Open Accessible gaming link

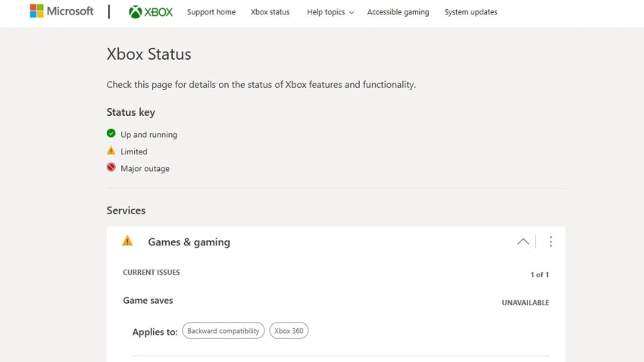pos(398,12)
